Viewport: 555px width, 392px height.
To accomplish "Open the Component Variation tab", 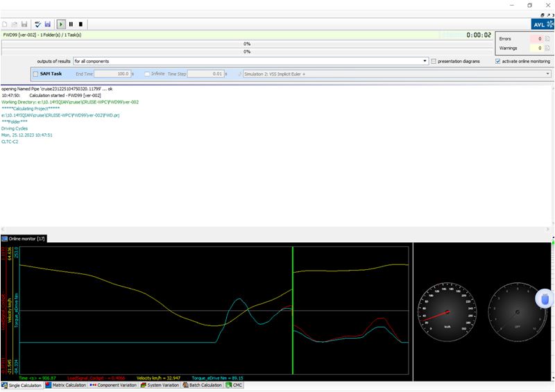I will click(114, 385).
